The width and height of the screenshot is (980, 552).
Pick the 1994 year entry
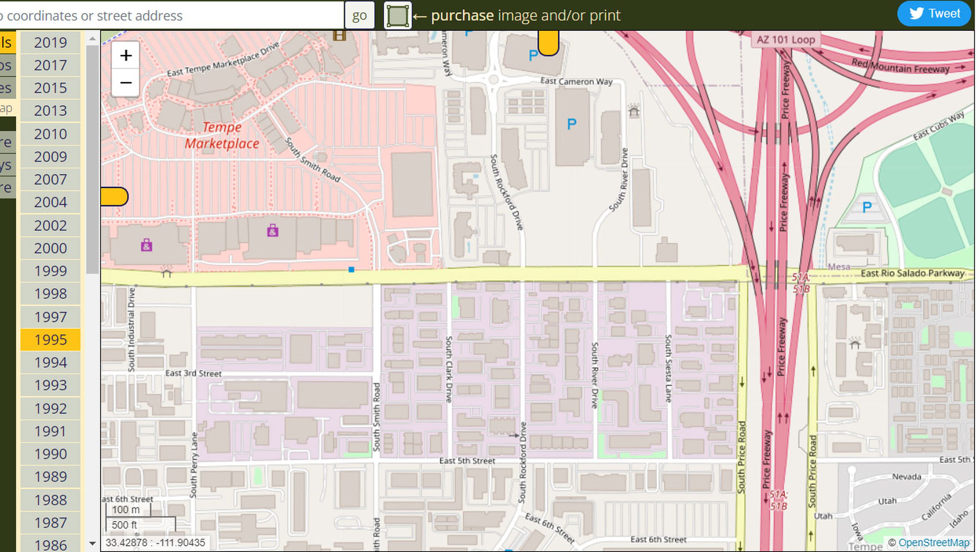click(50, 362)
